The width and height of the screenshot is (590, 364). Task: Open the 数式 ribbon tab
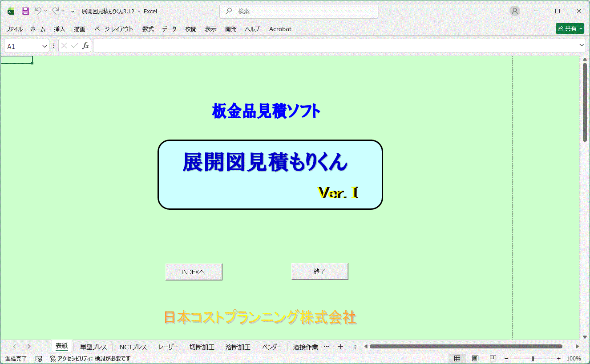coord(148,29)
